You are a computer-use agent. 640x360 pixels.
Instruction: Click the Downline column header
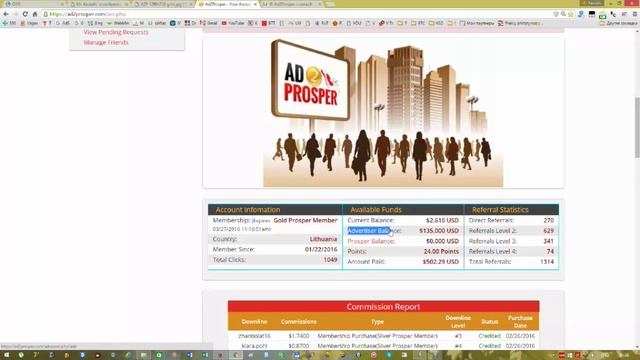(254, 322)
